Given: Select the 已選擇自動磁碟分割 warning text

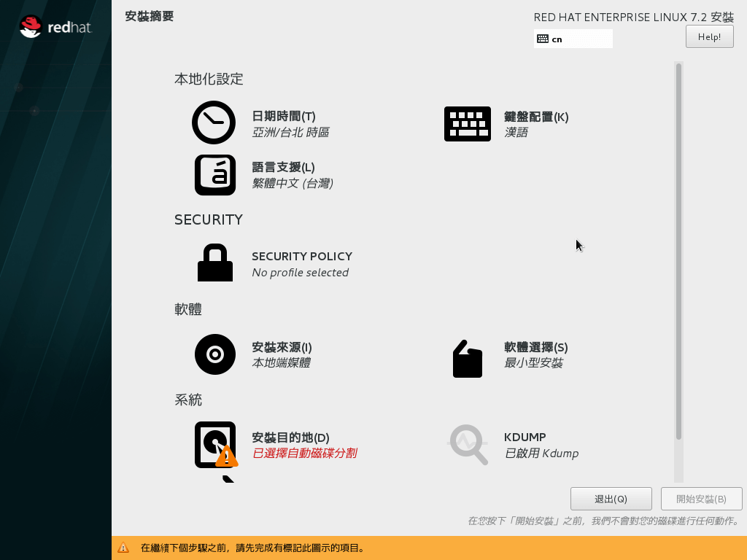Looking at the screenshot, I should 303,453.
